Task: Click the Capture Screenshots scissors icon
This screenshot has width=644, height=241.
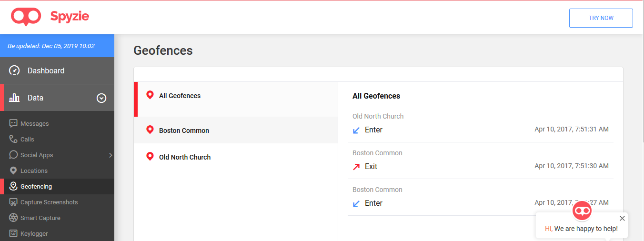Action: [13, 202]
